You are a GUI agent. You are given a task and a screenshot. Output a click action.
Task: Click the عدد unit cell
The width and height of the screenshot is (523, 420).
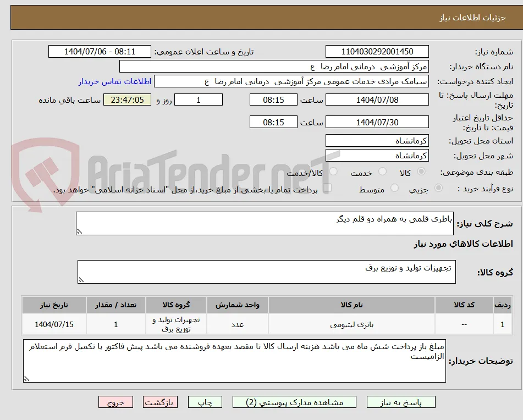[x=238, y=324]
